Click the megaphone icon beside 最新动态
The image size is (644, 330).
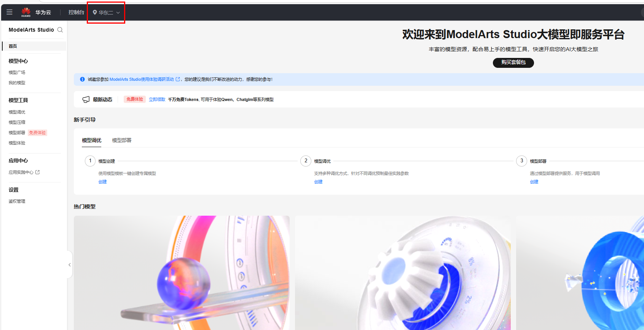click(x=86, y=99)
